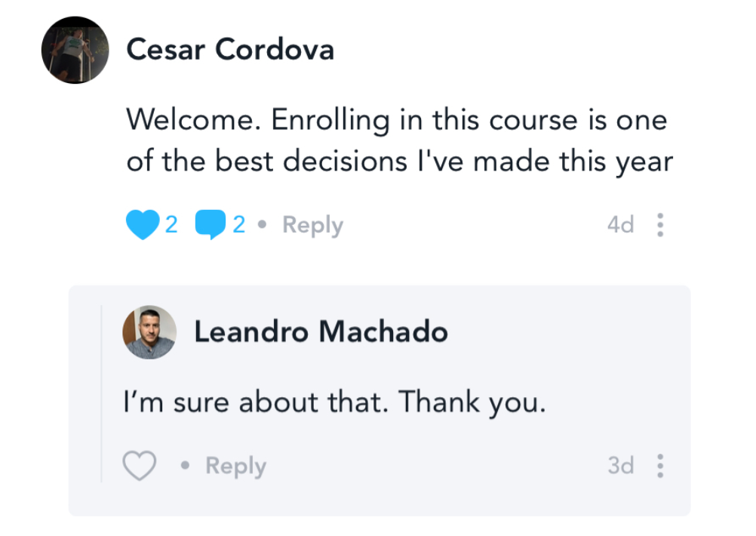Click the reply count beside the comment bubble
756x536 pixels.
(239, 225)
